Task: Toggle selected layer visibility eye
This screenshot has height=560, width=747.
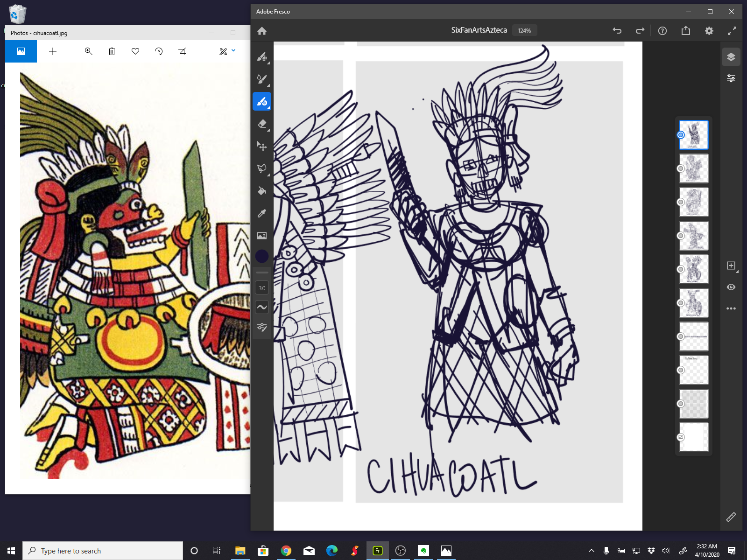Action: 731,287
